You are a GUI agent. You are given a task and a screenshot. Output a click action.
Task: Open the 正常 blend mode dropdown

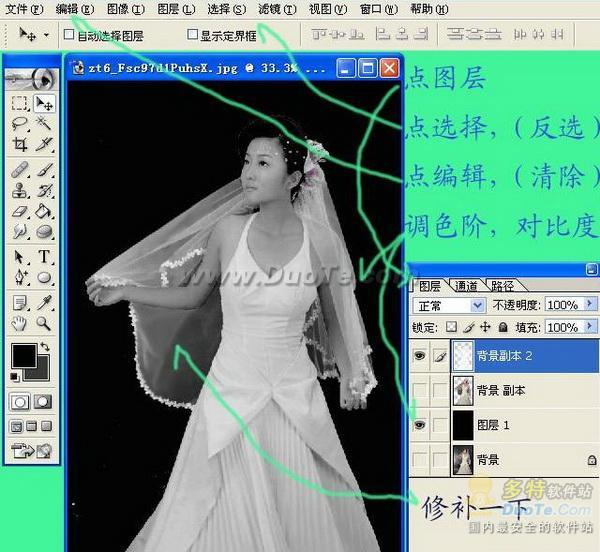pos(449,306)
